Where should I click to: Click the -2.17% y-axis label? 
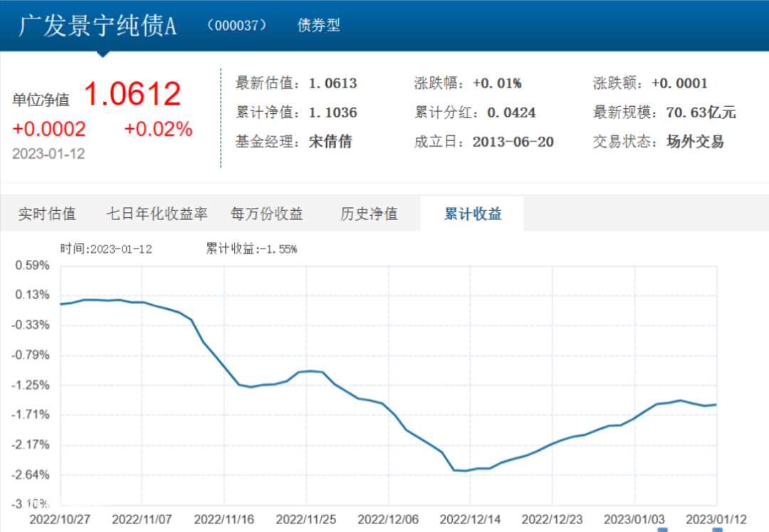point(31,445)
